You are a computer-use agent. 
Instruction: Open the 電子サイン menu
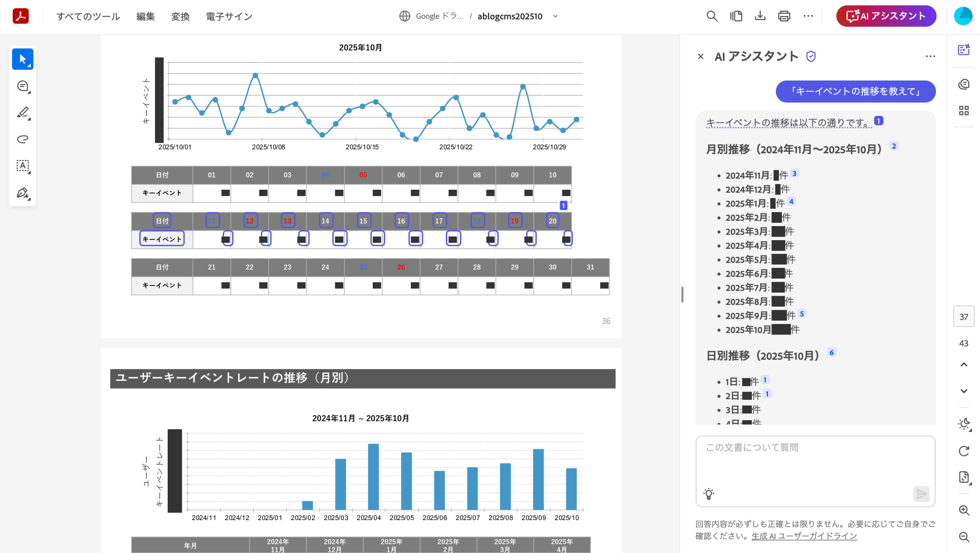coord(229,16)
